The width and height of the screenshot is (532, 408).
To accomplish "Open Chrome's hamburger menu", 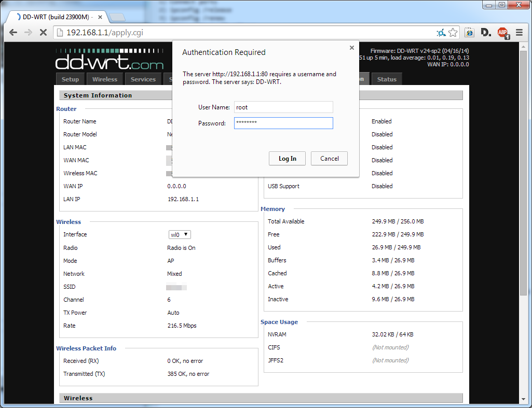I will click(x=518, y=32).
